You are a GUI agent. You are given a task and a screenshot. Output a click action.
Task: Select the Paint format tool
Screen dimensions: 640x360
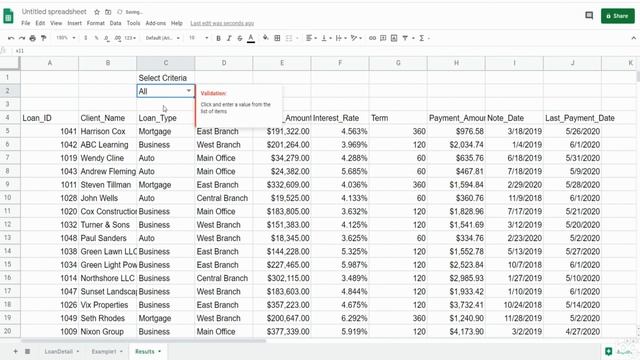point(43,38)
